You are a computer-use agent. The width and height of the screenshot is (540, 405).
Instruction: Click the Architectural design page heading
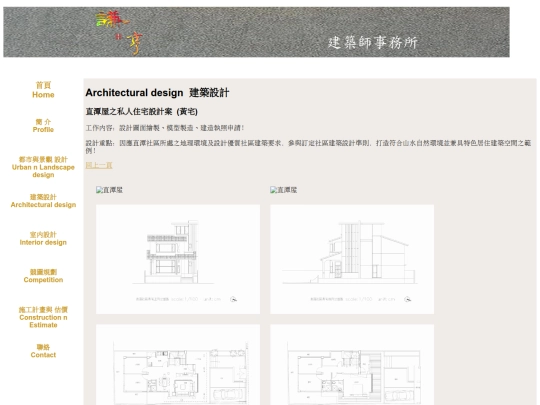pyautogui.click(x=157, y=93)
